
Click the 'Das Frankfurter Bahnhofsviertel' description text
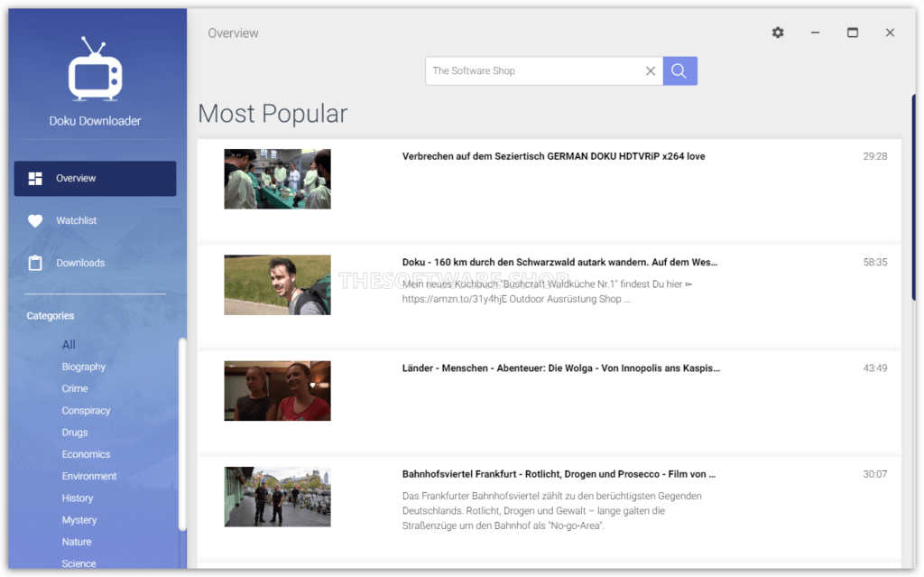click(x=551, y=511)
